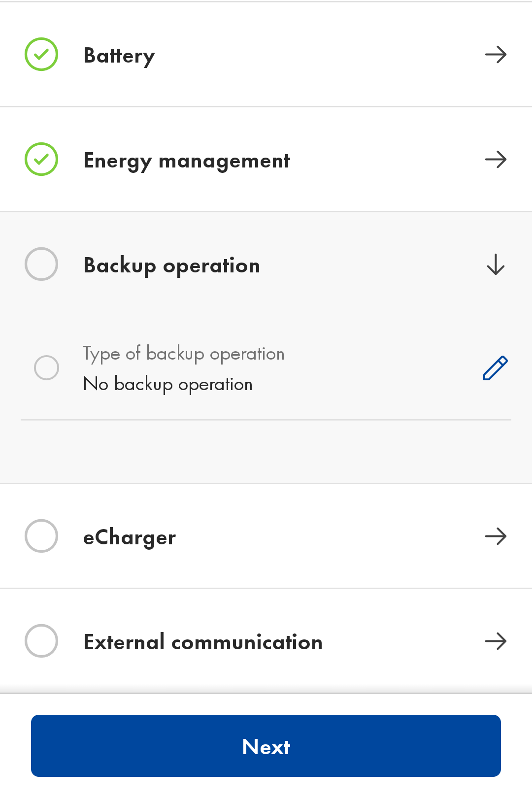The height and width of the screenshot is (798, 532).
Task: Click the External communication status circle
Action: (41, 641)
